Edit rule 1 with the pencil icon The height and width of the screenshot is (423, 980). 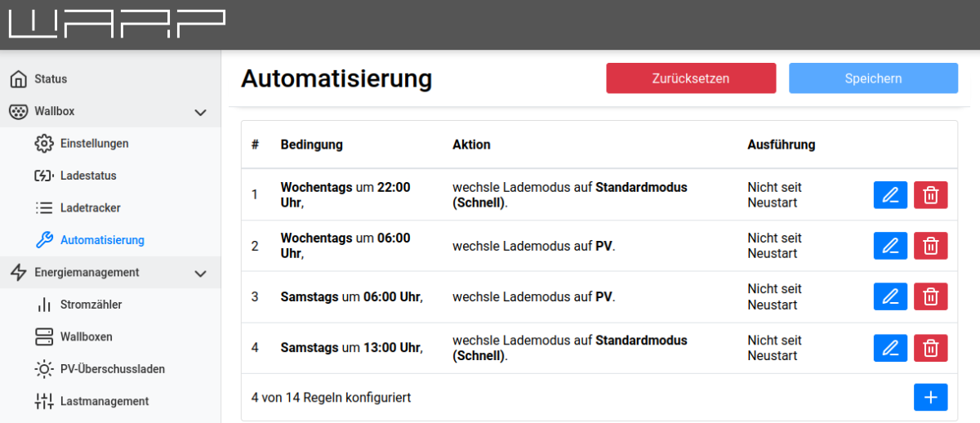coord(890,195)
